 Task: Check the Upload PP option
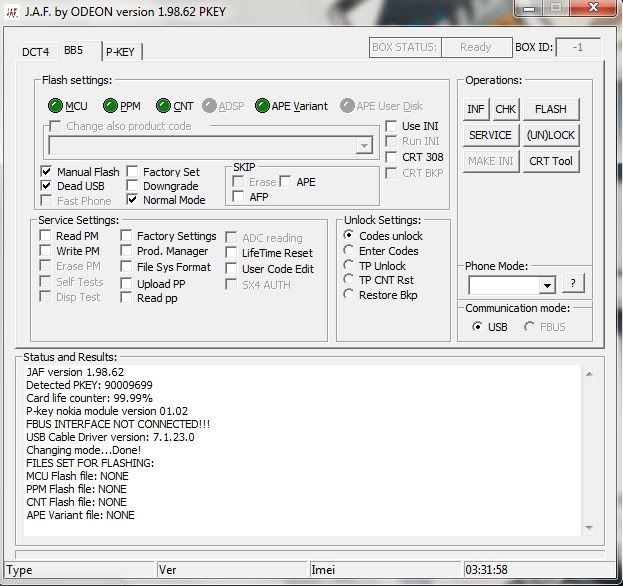126,284
